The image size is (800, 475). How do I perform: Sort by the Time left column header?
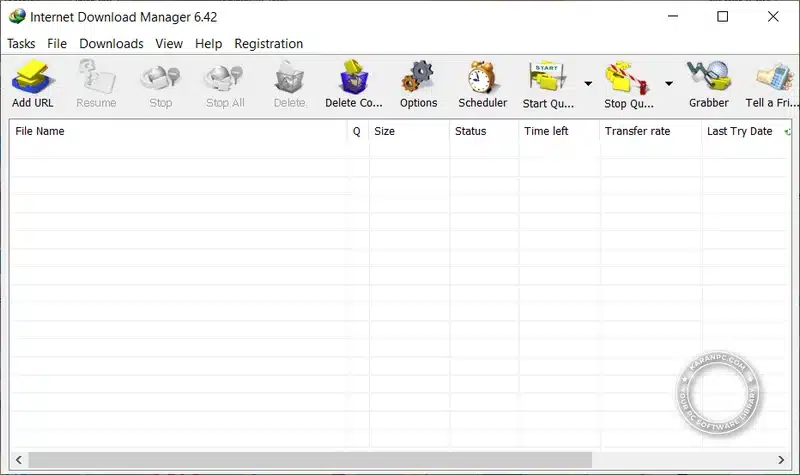pos(560,131)
